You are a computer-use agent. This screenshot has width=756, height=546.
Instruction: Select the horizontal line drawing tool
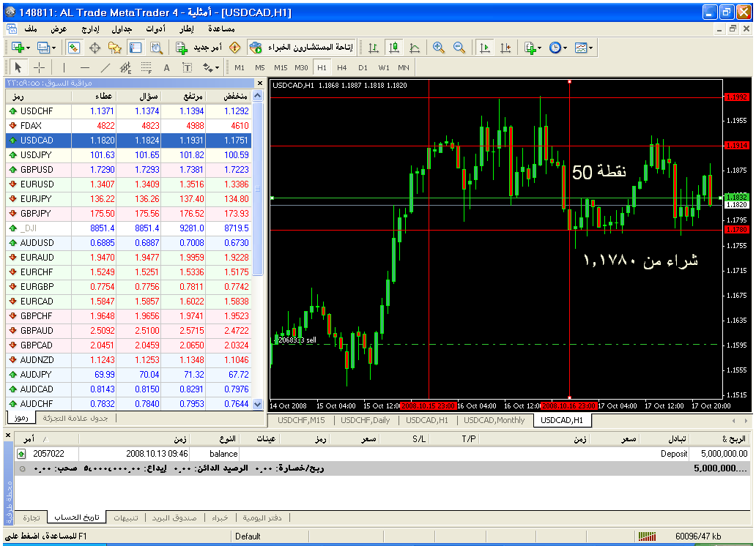(84, 68)
